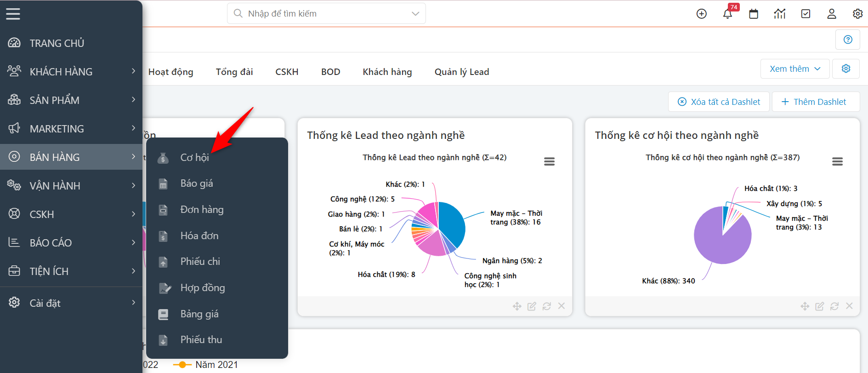Screen dimensions: 868x373
Task: Click the chart statistics icon in header
Action: click(780, 14)
